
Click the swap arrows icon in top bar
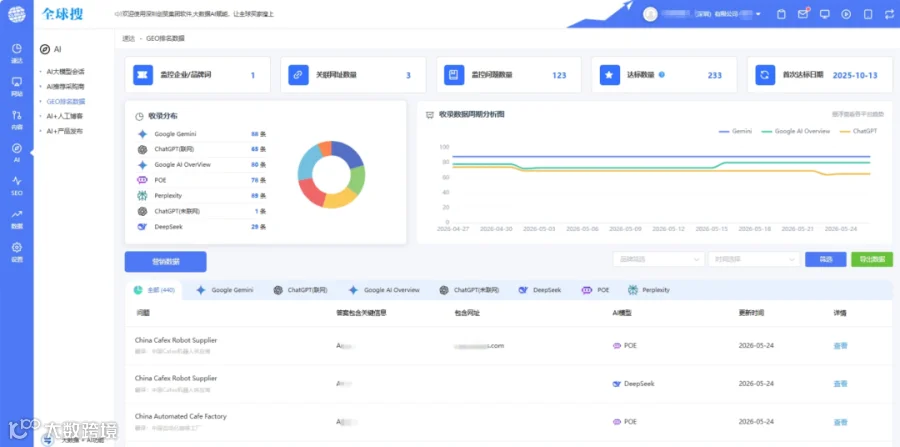click(890, 14)
